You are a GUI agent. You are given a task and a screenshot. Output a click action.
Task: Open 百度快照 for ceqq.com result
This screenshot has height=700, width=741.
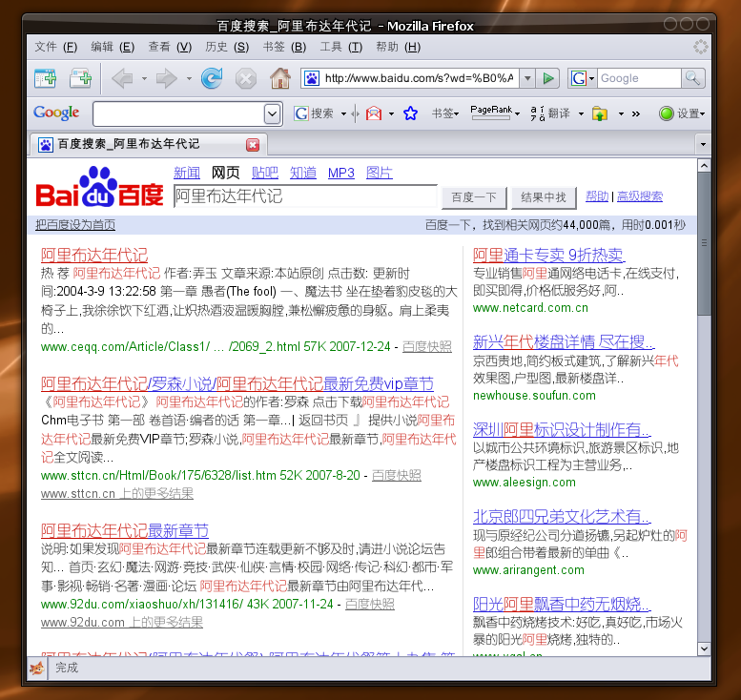click(426, 346)
